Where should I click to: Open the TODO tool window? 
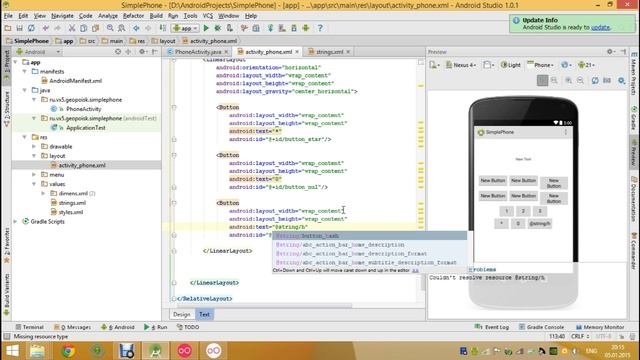(188, 327)
